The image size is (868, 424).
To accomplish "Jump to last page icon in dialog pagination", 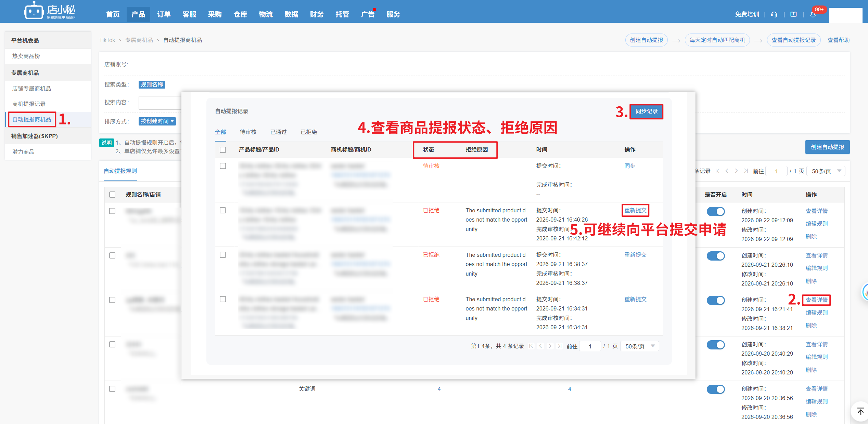I will click(x=560, y=346).
